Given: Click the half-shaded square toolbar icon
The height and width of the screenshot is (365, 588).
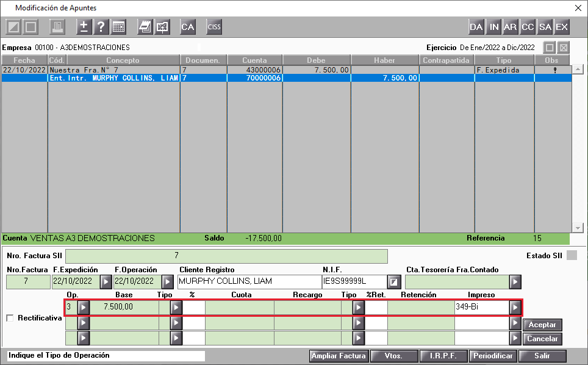Looking at the screenshot, I should click(13, 27).
